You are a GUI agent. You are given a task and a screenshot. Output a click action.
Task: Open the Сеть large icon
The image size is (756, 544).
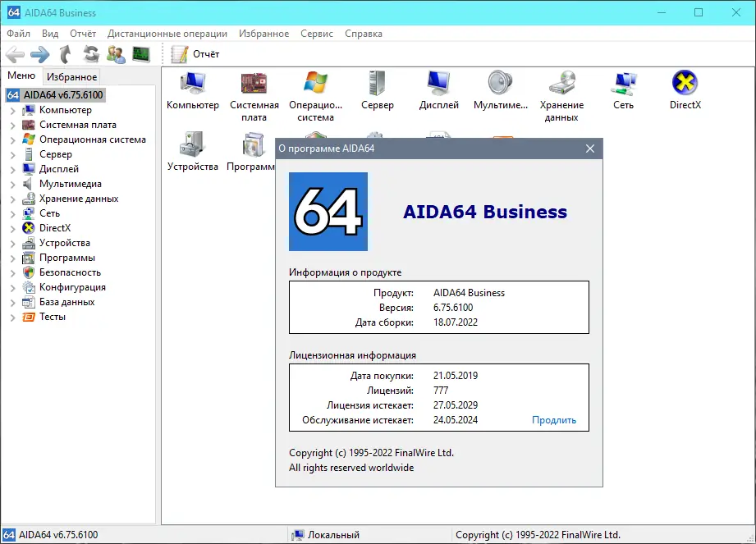pyautogui.click(x=623, y=90)
